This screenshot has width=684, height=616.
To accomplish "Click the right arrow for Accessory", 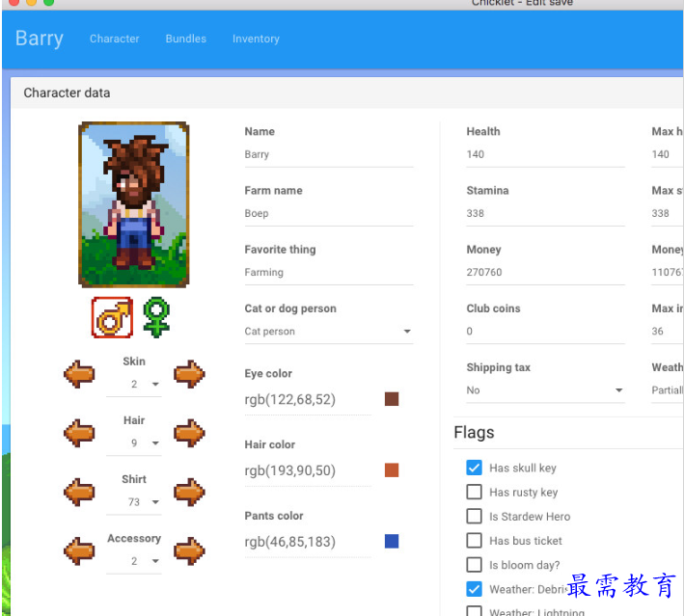I will (x=189, y=551).
